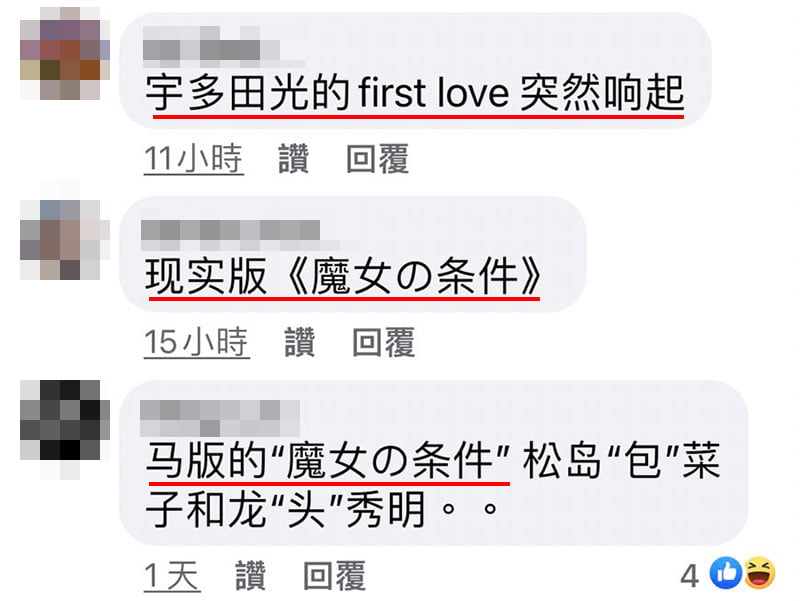The width and height of the screenshot is (800, 601).
Task: Click the 宇多田光的 first love comment text
Action: tap(415, 94)
